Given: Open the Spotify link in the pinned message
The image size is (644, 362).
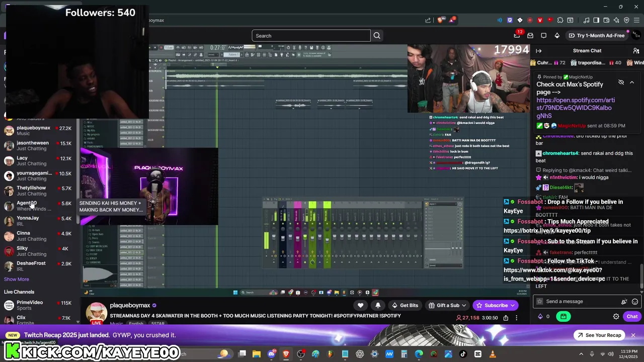Looking at the screenshot, I should coord(576,108).
